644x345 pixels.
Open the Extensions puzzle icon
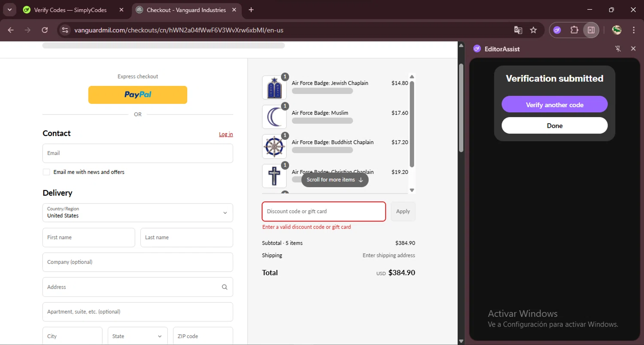(574, 30)
